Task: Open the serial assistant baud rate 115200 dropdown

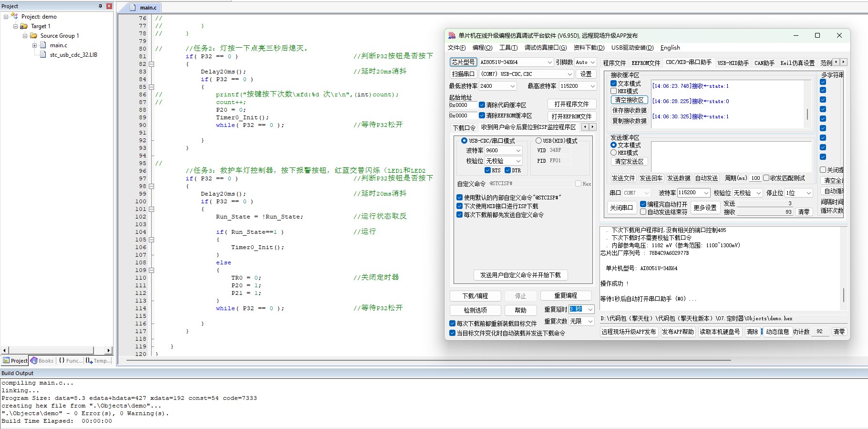Action: (x=706, y=193)
